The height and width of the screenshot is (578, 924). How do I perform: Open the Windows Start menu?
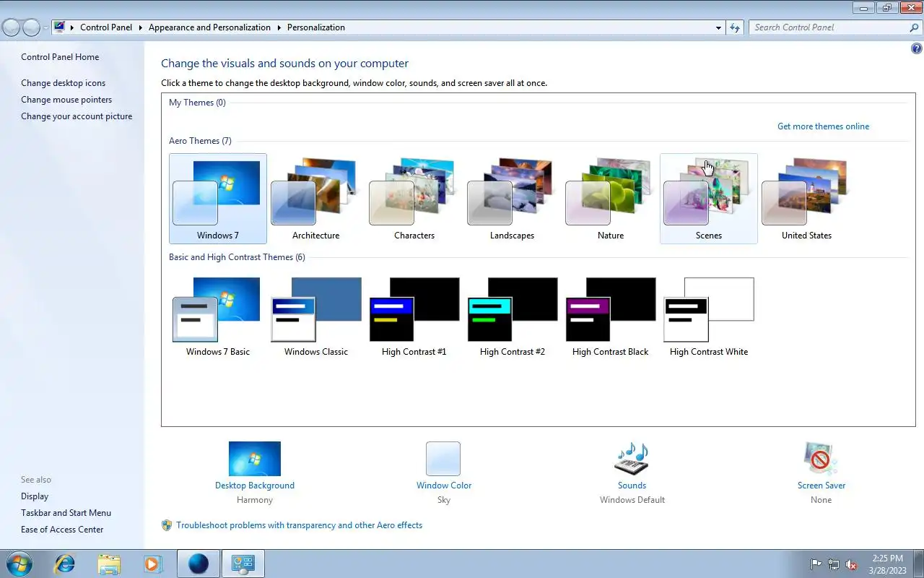pos(19,564)
